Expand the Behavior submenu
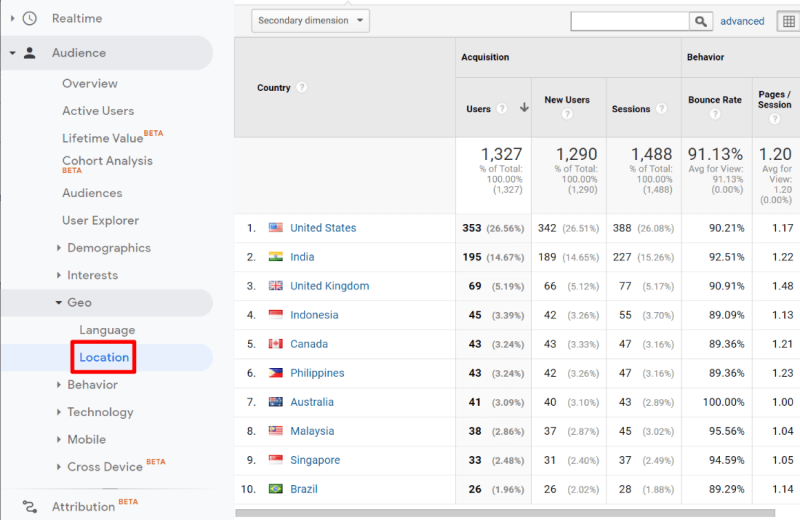The height and width of the screenshot is (520, 800). tap(59, 385)
